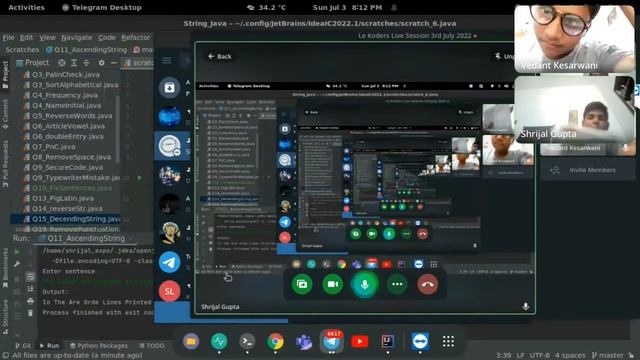This screenshot has width=640, height=360.
Task: Open the Edit menu in IntelliJ
Action: point(27,38)
